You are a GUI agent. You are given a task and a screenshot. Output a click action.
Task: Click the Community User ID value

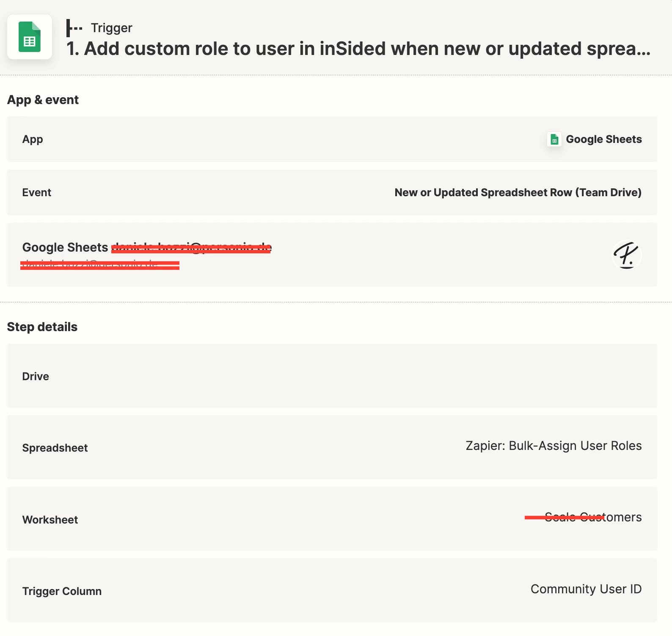586,589
